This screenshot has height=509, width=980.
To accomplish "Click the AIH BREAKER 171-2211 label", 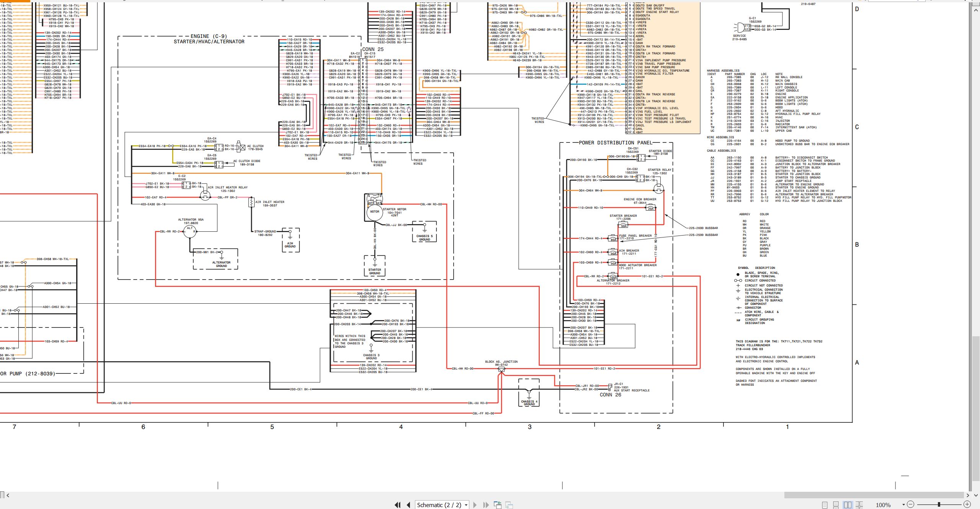I will click(x=629, y=252).
